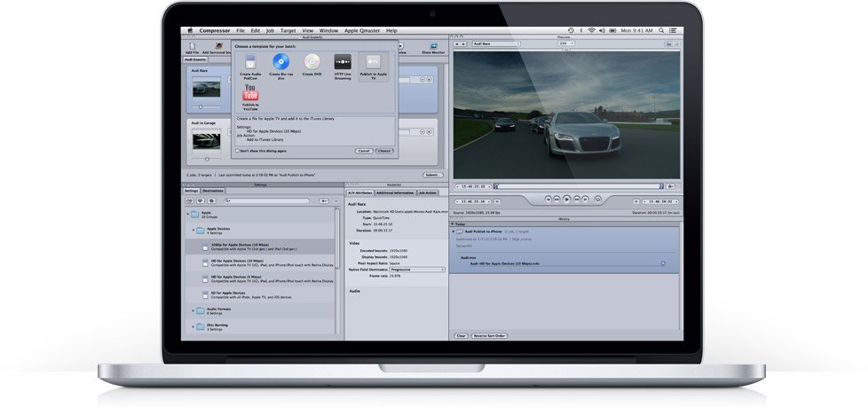The image size is (868, 415).
Task: Open the Target menu
Action: (288, 30)
